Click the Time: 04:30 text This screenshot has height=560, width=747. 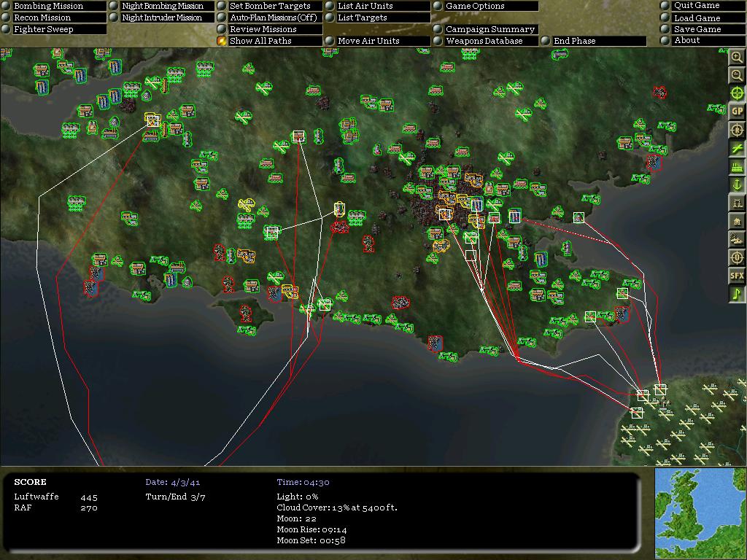tap(303, 482)
